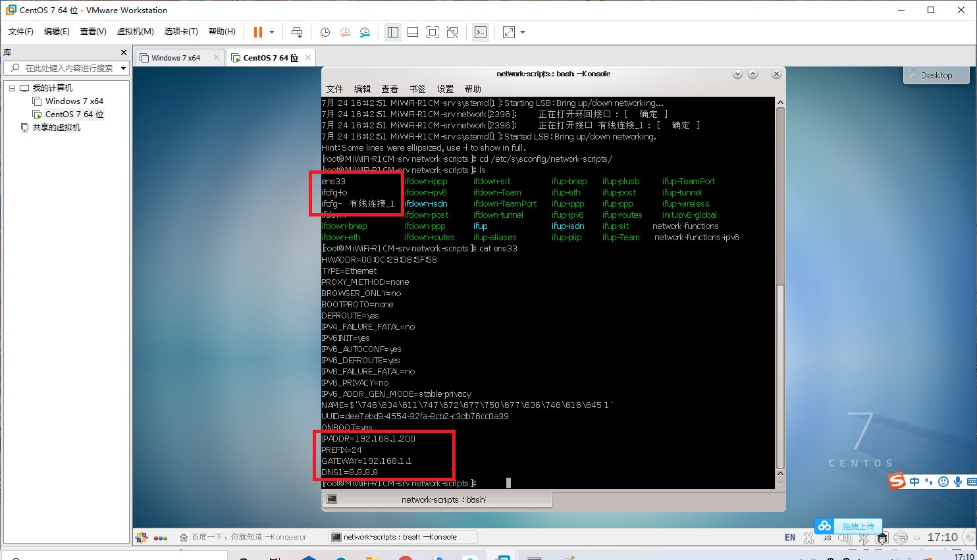Toggle Unity mode icon
The image size is (977, 560).
click(452, 32)
